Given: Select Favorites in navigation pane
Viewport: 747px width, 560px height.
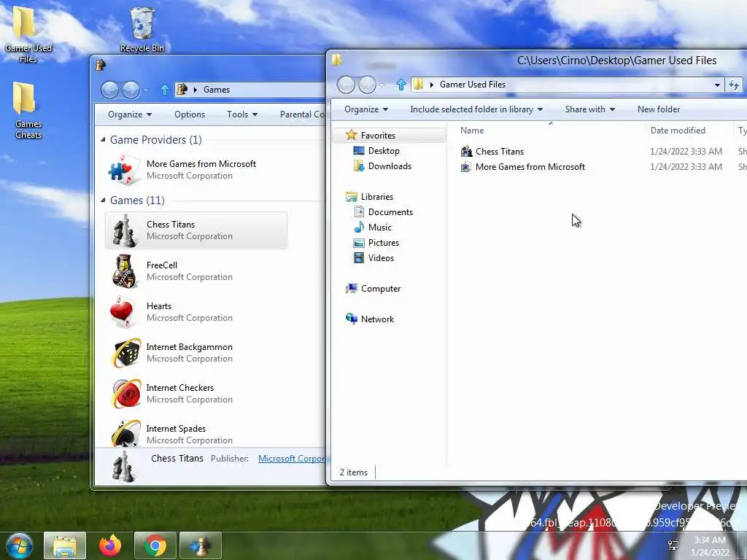Looking at the screenshot, I should pos(378,135).
